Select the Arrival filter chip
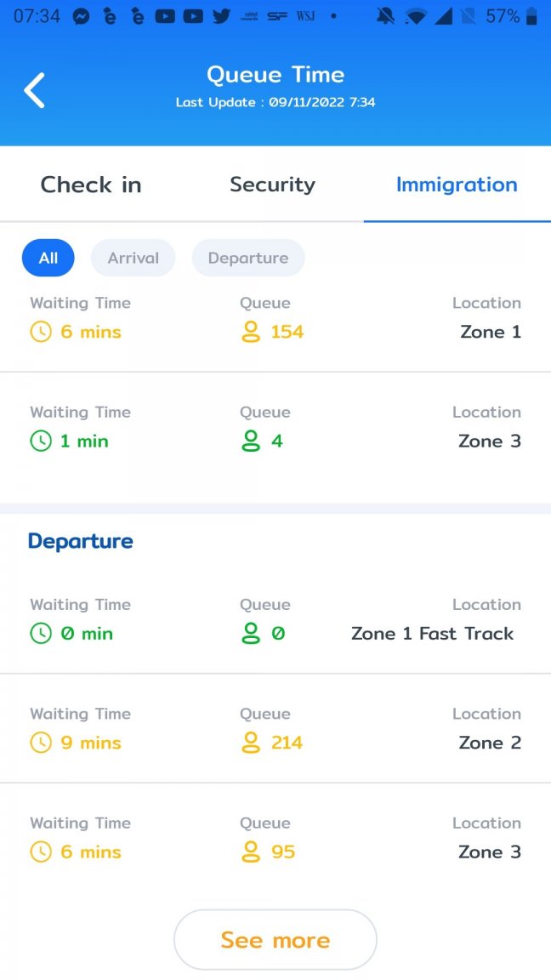The width and height of the screenshot is (551, 980). coord(133,258)
